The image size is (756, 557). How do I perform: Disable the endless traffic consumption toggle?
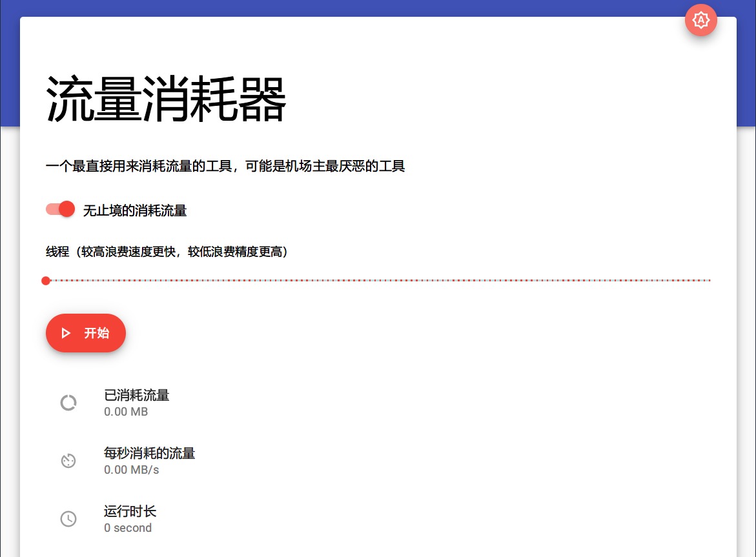pos(60,209)
